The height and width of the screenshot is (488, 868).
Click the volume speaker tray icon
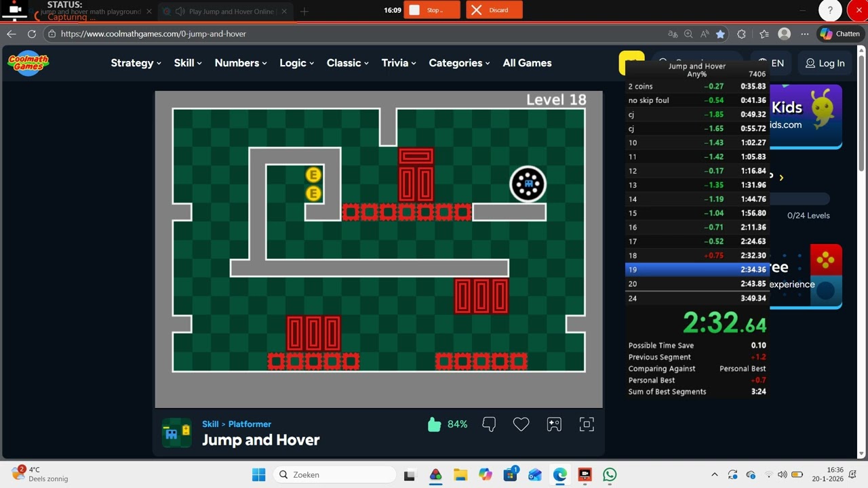782,474
